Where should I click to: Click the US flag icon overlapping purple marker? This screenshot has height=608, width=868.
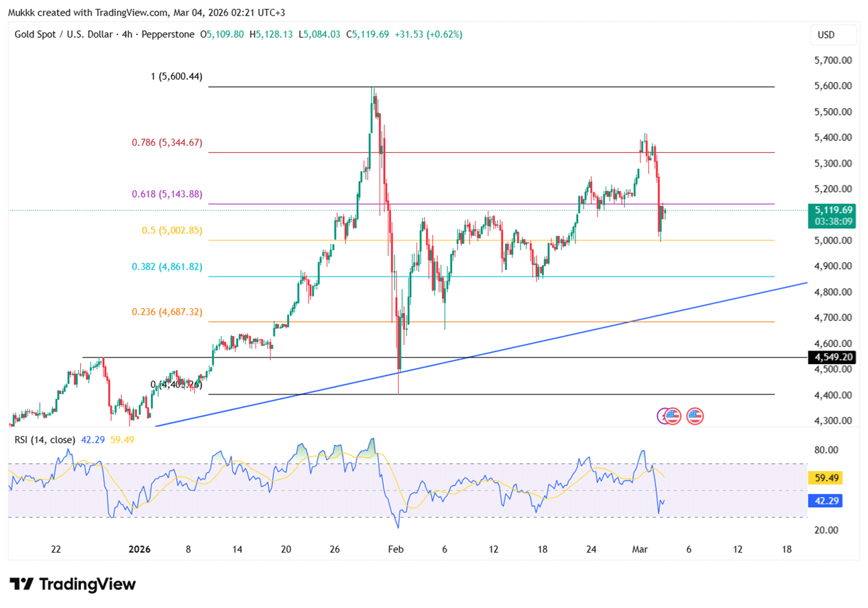[673, 416]
